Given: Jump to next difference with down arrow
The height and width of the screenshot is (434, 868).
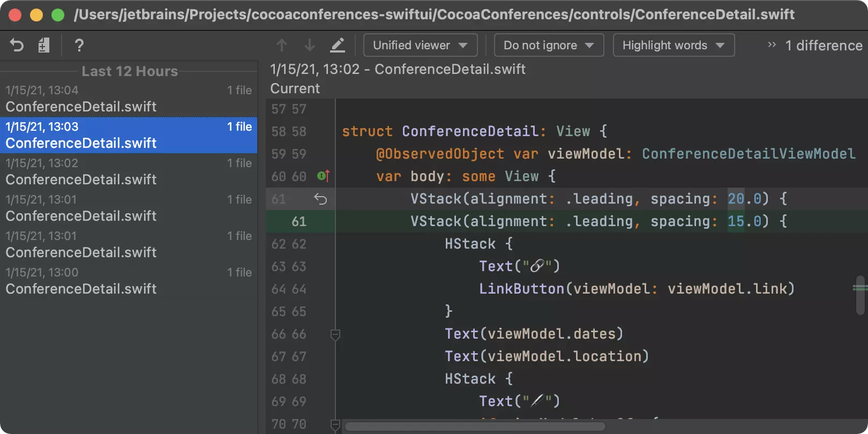Looking at the screenshot, I should click(x=310, y=46).
